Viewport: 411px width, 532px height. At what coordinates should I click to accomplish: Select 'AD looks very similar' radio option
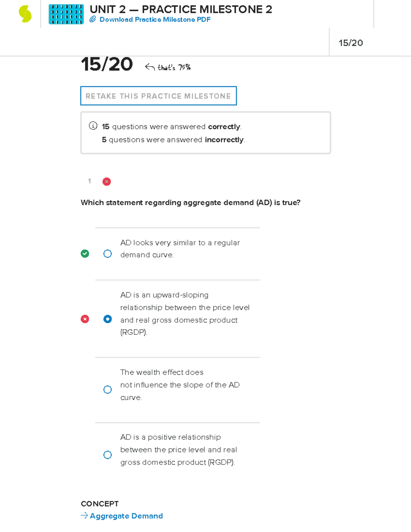(x=108, y=253)
